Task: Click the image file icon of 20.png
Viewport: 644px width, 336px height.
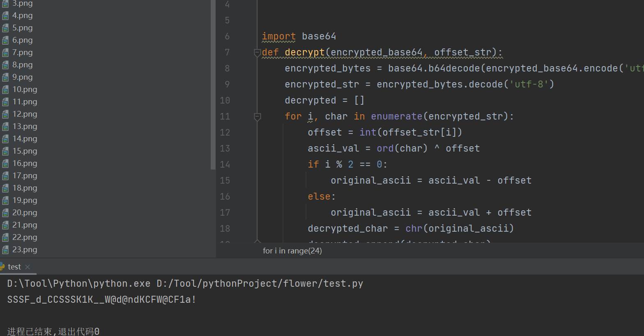Action: pos(5,213)
